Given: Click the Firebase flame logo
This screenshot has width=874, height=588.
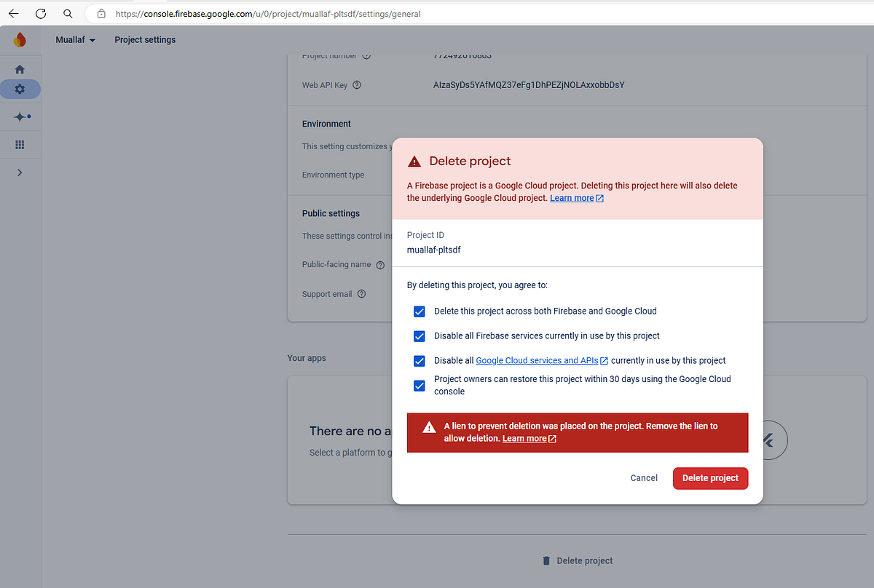Looking at the screenshot, I should [19, 39].
